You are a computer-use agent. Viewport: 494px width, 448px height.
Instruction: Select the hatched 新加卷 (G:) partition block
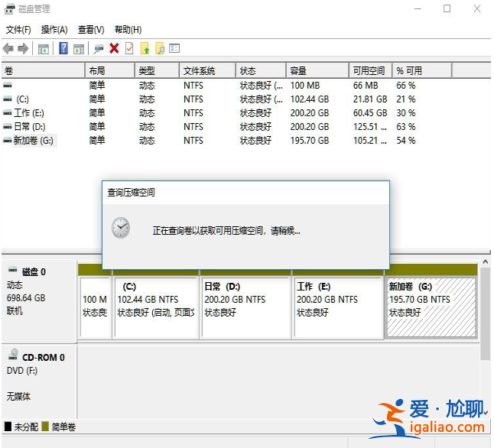(431, 307)
